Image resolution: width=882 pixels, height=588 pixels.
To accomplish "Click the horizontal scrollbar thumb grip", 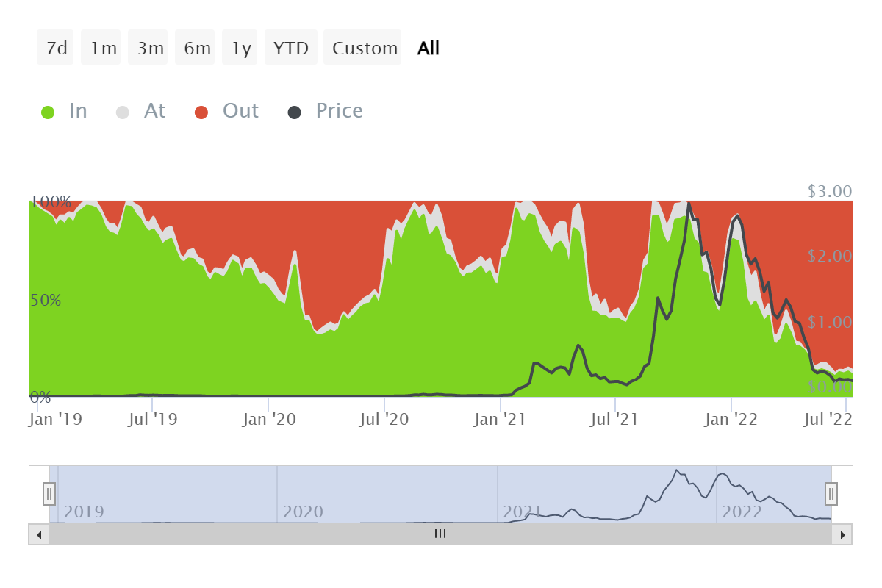I will coord(440,534).
